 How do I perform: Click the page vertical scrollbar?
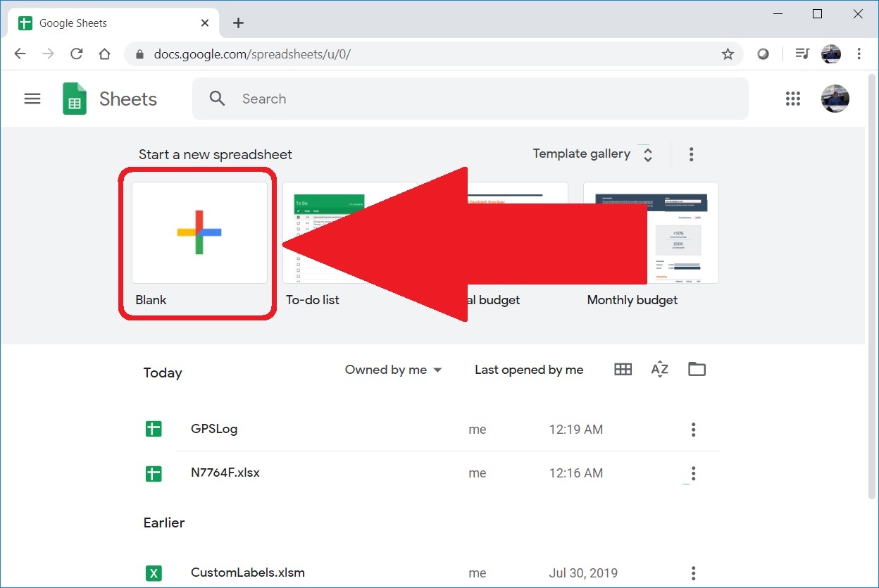pyautogui.click(x=872, y=288)
